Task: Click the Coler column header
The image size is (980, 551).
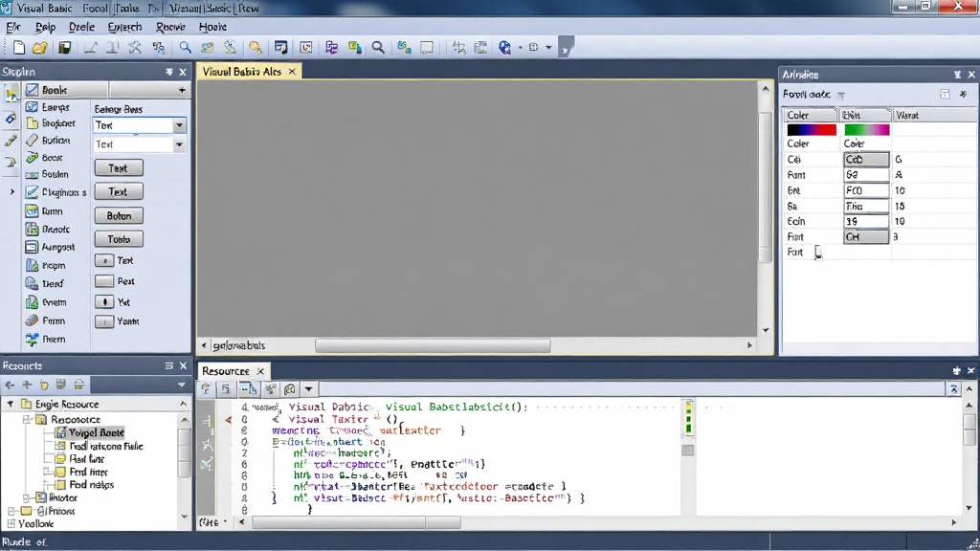Action: point(810,115)
